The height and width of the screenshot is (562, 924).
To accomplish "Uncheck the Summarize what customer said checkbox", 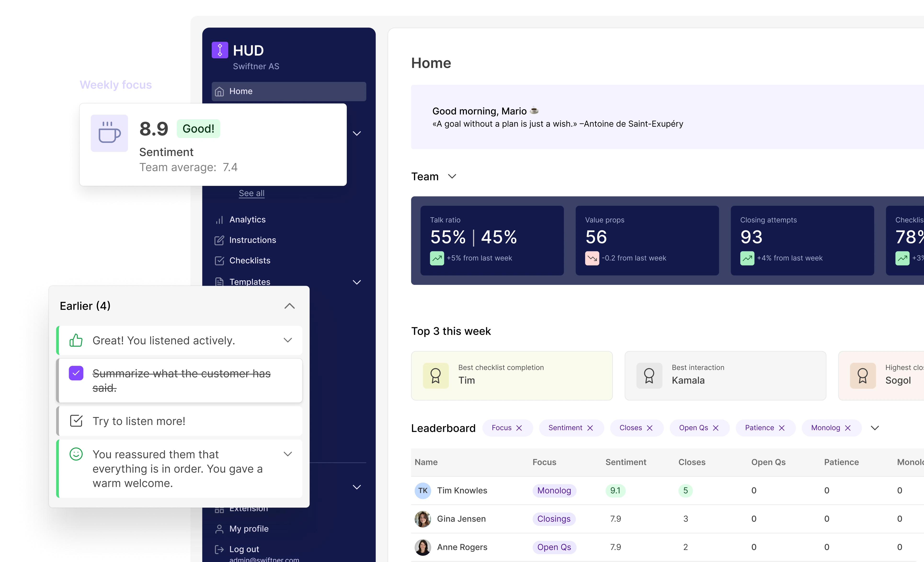I will click(76, 373).
